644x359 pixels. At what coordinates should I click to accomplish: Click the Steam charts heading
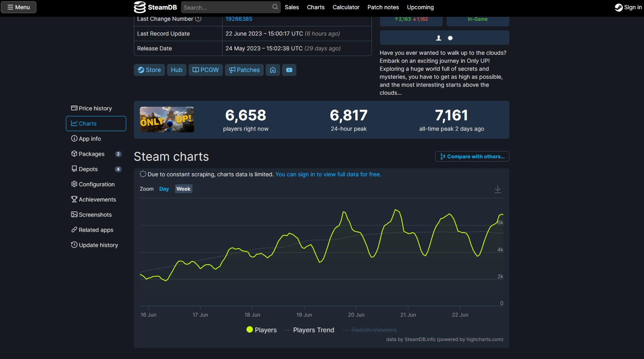click(171, 156)
